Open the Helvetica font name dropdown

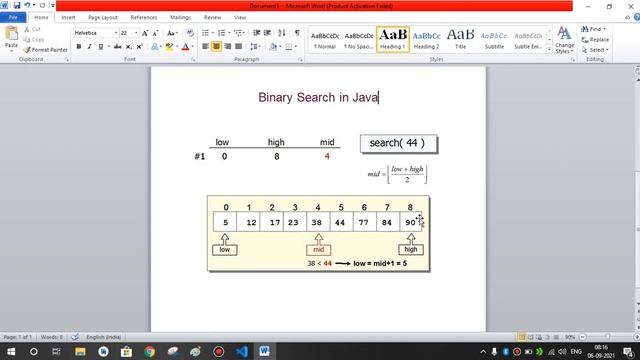click(x=116, y=33)
